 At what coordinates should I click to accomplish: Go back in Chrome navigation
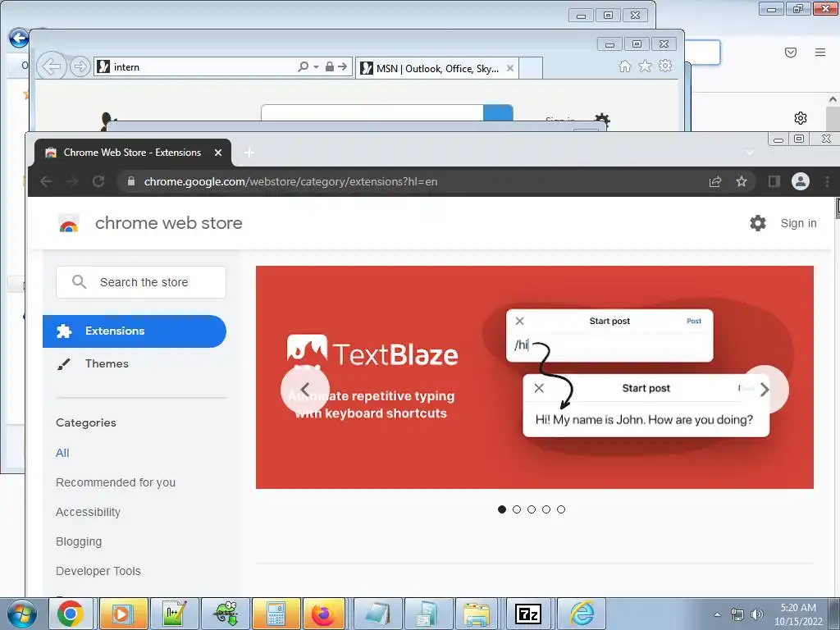pos(46,181)
